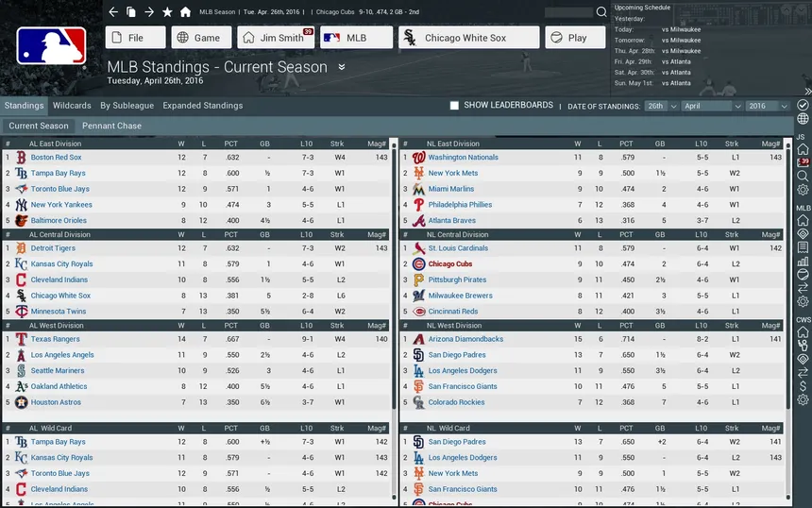Open the CWS finances dollar icon
The image size is (812, 508).
tap(803, 386)
